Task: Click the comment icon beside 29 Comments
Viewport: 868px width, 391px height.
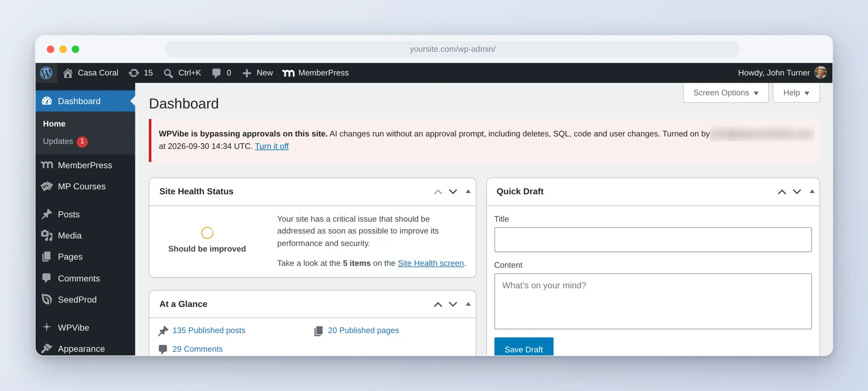Action: tap(163, 349)
